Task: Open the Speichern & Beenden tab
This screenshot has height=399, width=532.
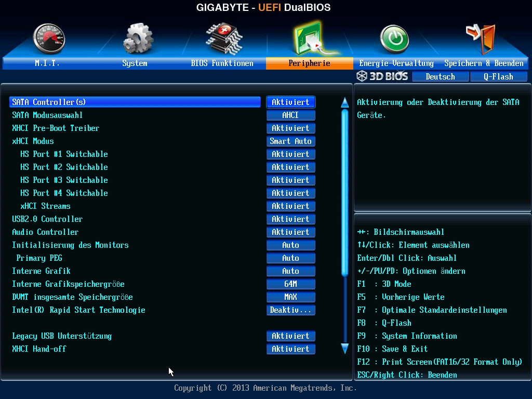Action: click(x=484, y=63)
